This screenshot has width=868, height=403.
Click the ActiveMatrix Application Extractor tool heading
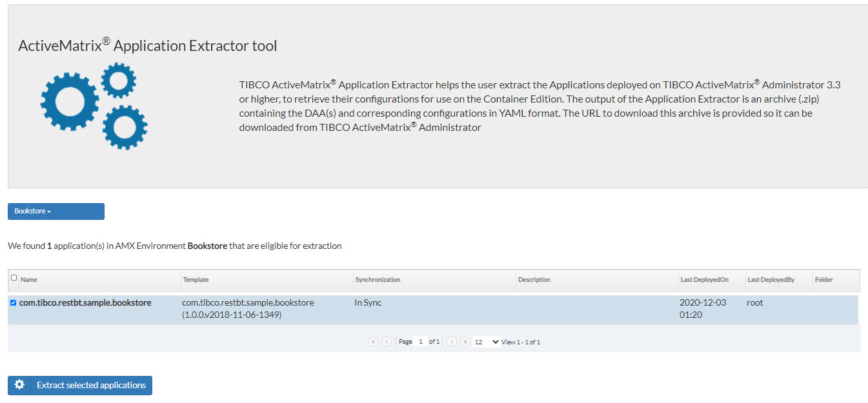148,45
